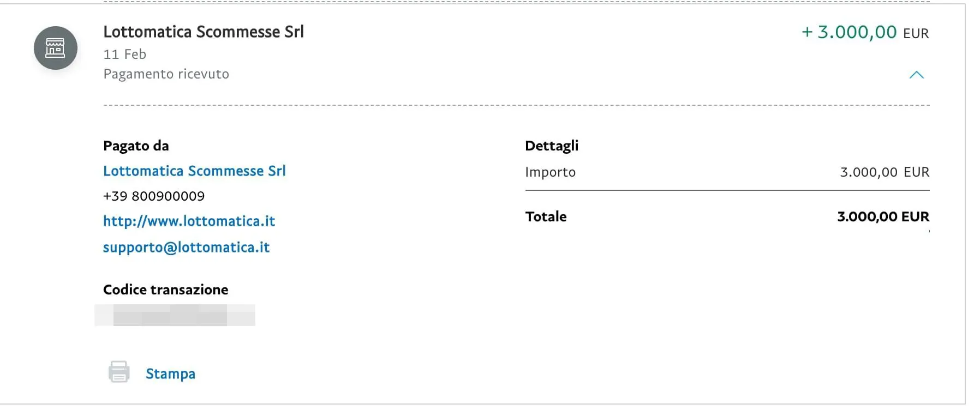Click the printer icon
This screenshot has width=980, height=410.
(x=119, y=372)
